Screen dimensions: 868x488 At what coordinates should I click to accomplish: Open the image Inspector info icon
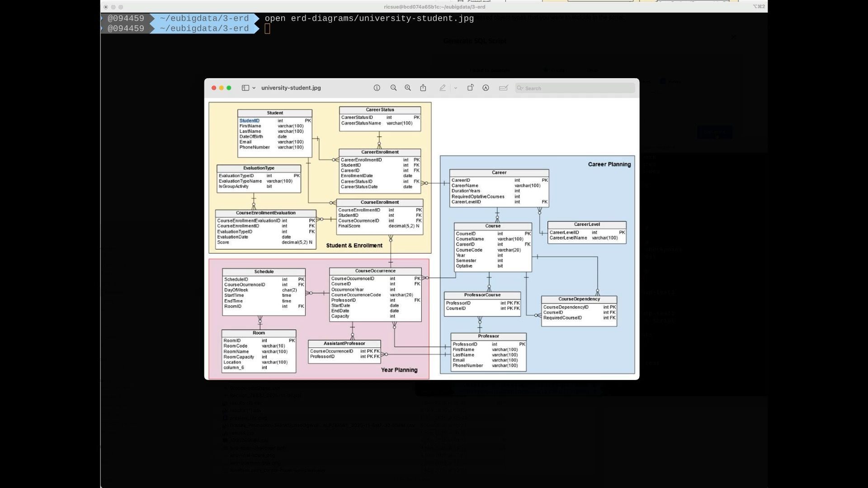click(x=377, y=88)
